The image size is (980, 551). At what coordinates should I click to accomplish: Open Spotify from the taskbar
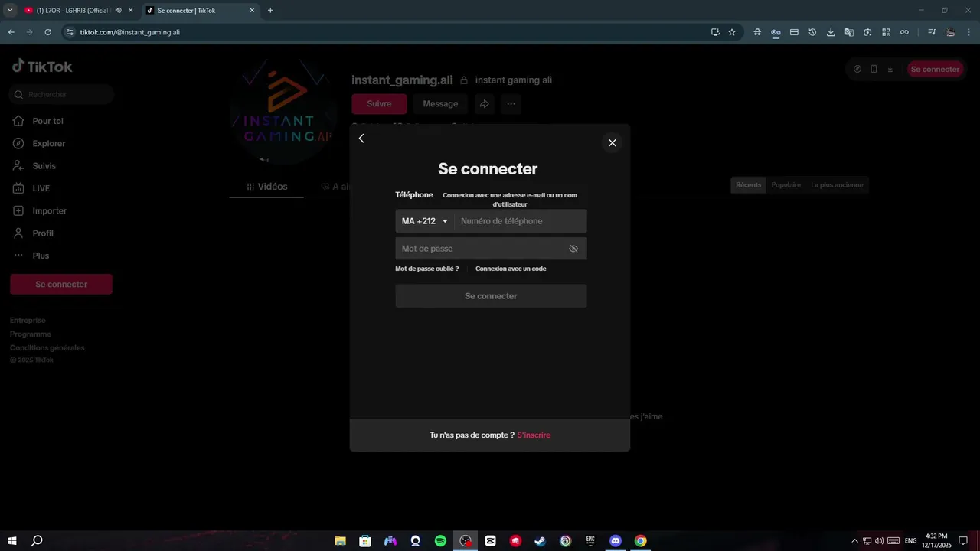pos(440,541)
